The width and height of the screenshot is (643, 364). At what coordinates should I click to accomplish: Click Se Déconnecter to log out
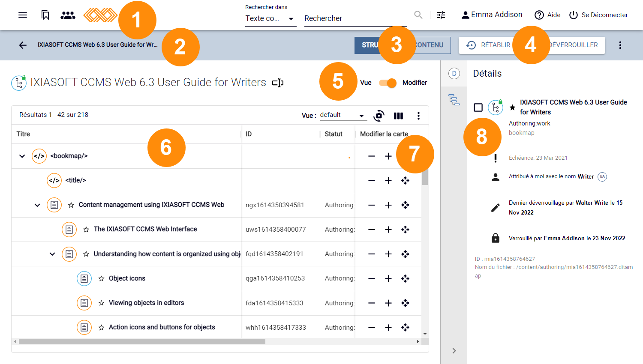click(598, 15)
